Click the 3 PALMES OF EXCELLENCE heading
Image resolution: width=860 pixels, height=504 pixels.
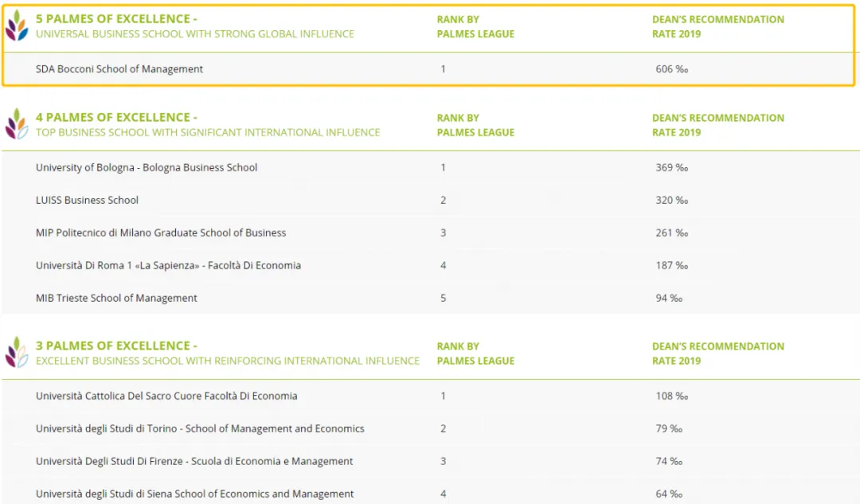pos(116,346)
